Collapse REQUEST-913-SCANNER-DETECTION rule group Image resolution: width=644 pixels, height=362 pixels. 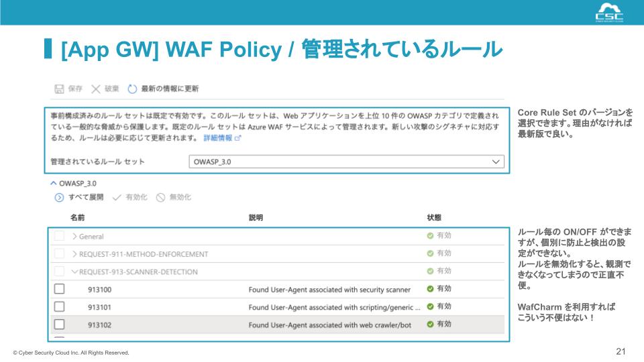tap(74, 271)
